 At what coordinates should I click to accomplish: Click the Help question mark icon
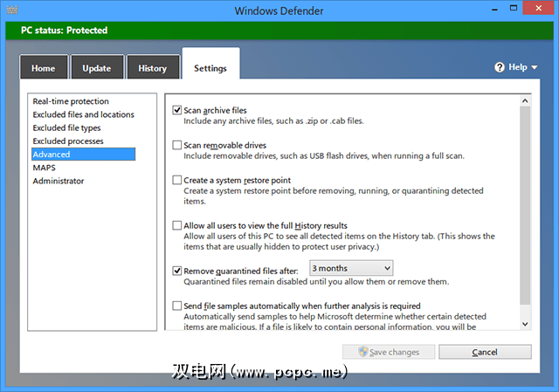(x=500, y=67)
